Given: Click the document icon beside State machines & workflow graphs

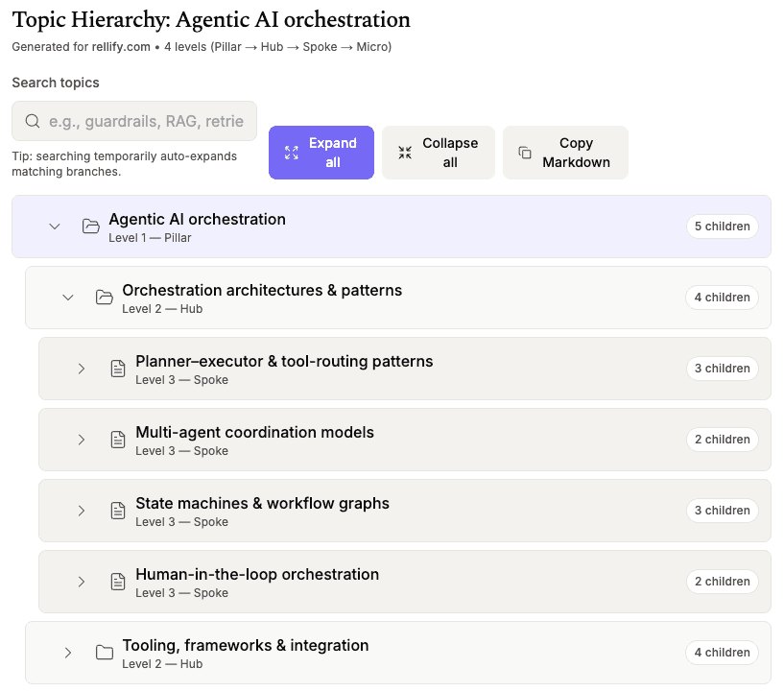Looking at the screenshot, I should coord(118,511).
